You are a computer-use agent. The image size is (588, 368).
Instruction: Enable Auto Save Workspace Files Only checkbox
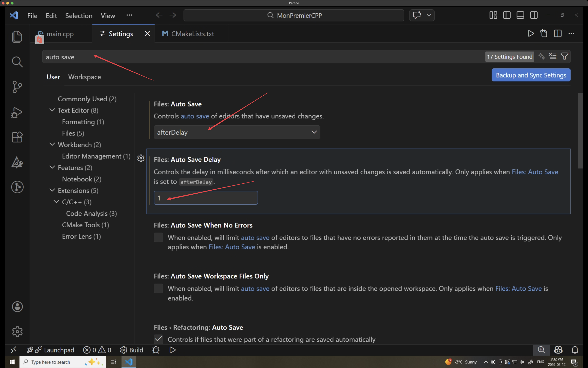[158, 288]
